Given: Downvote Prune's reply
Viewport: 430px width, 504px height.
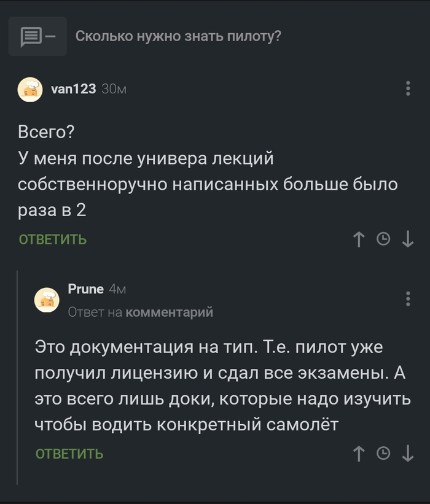Looking at the screenshot, I should [407, 454].
